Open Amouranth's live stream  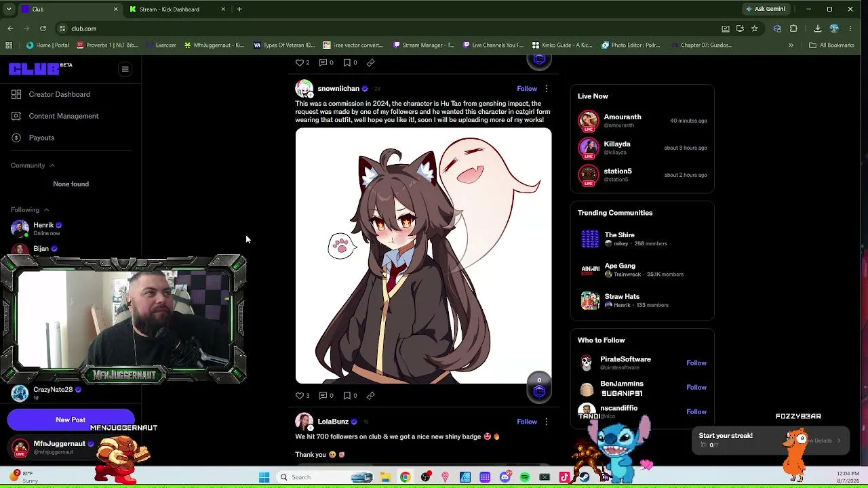tap(642, 121)
